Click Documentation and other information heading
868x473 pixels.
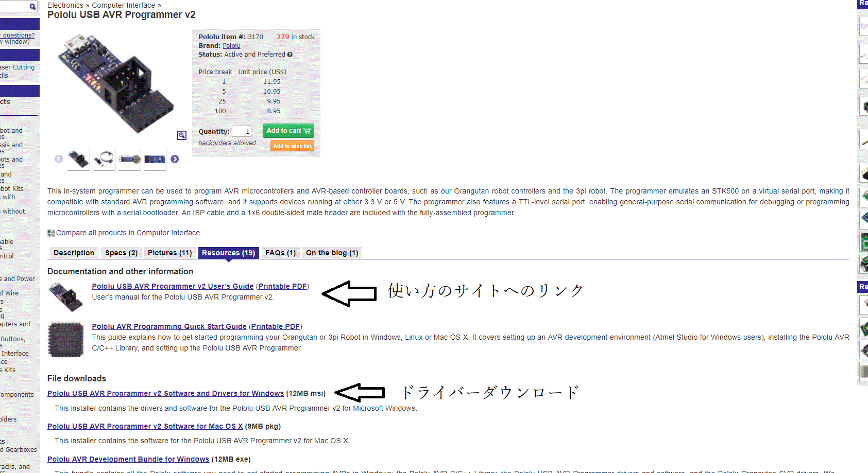(120, 272)
